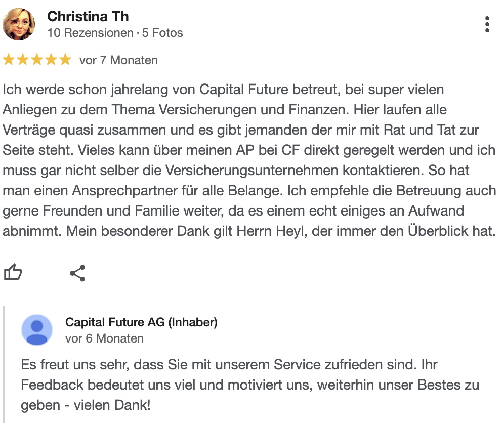Click the second rating star
Viewport: 504px width, 426px height.
pyautogui.click(x=23, y=59)
